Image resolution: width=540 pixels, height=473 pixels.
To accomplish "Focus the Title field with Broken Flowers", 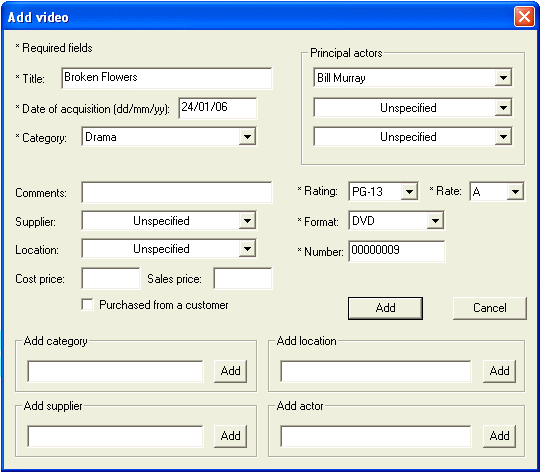I will pyautogui.click(x=167, y=78).
